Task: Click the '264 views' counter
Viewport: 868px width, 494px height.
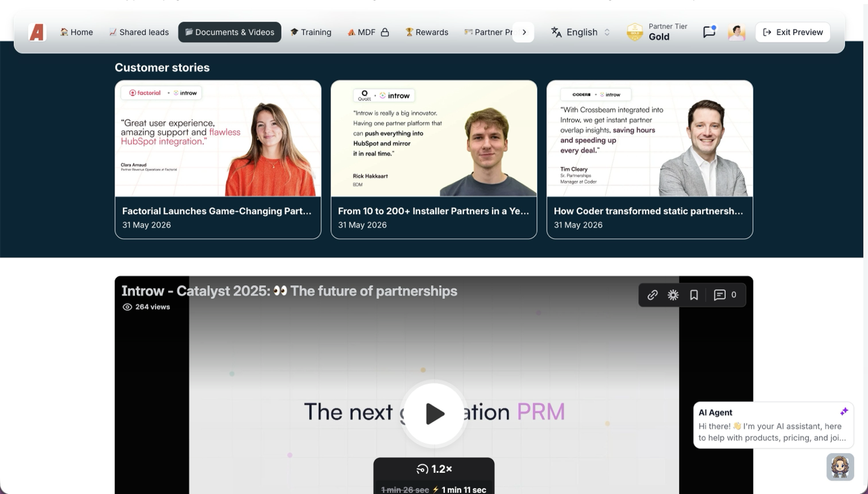Action: [x=146, y=307]
